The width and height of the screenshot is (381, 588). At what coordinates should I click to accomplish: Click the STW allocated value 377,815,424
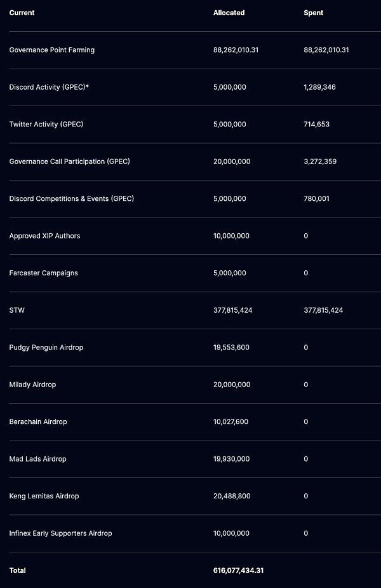[x=232, y=310]
